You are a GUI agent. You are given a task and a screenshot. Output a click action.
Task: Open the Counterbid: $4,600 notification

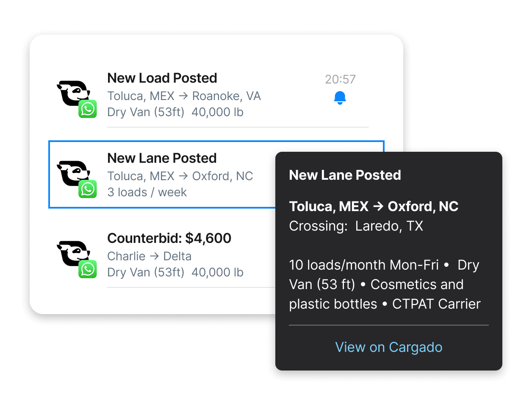[x=169, y=238]
